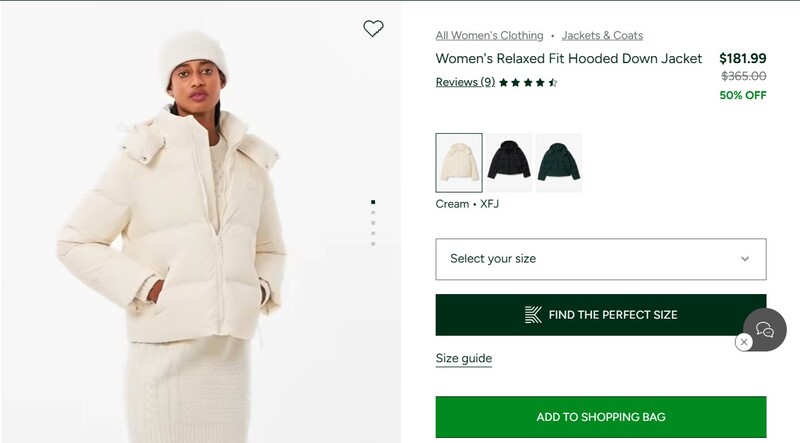Click the size finder logo icon
The width and height of the screenshot is (800, 443).
(x=533, y=315)
